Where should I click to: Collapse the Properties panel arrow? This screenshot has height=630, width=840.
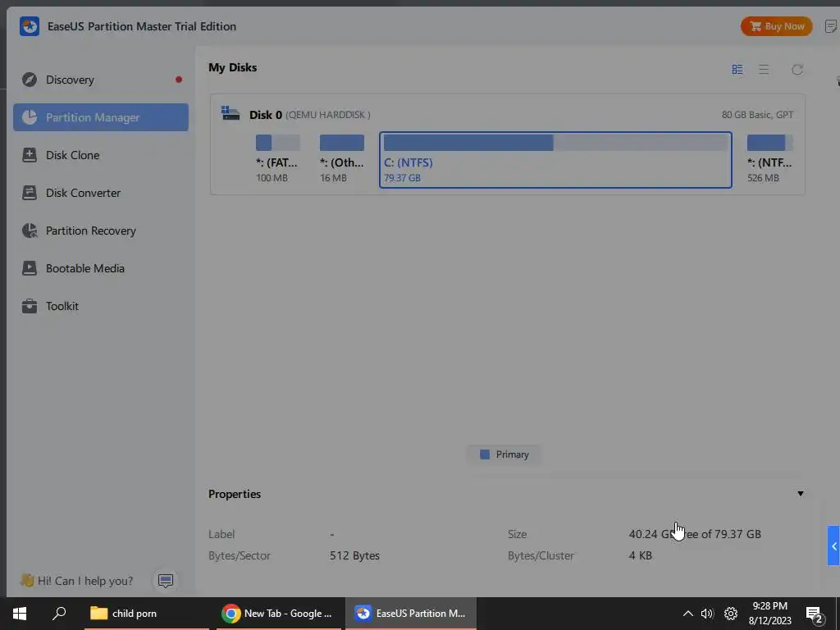click(801, 494)
